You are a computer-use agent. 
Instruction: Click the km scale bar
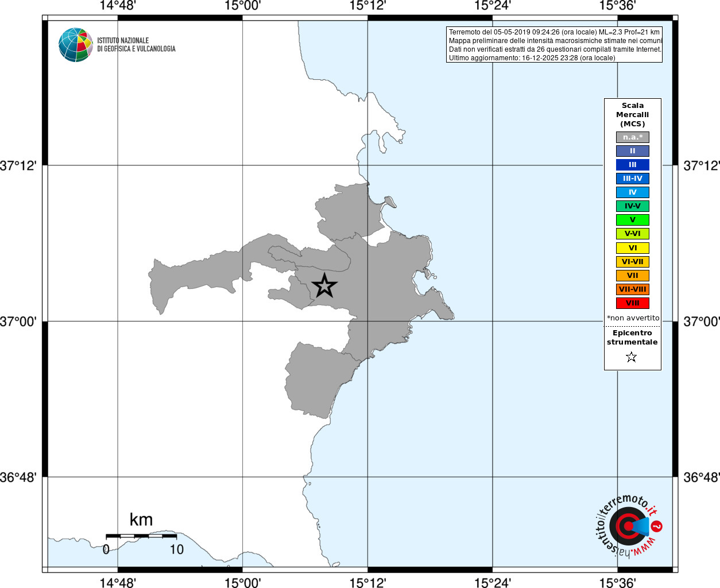(141, 536)
